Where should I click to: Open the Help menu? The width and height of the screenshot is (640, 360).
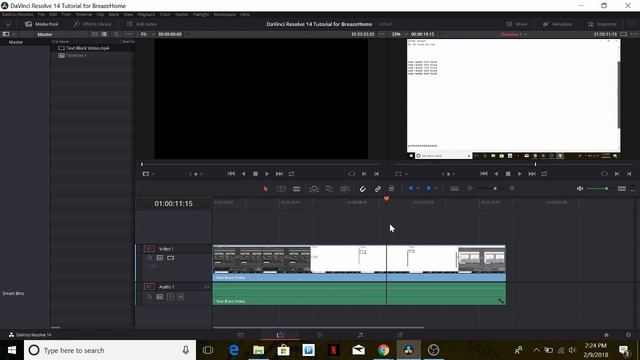click(x=245, y=14)
